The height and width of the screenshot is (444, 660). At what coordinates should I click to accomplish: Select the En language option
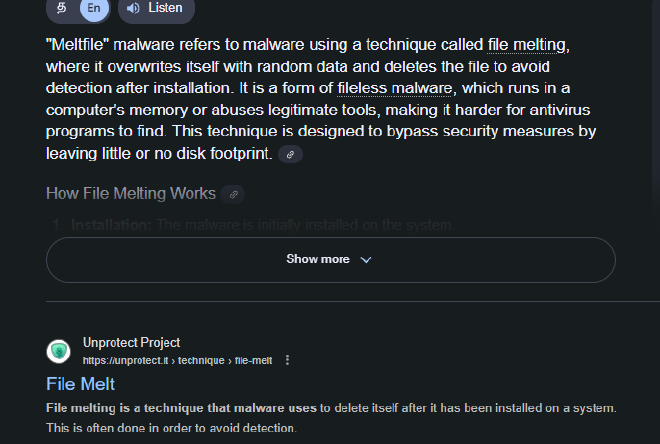tap(94, 8)
